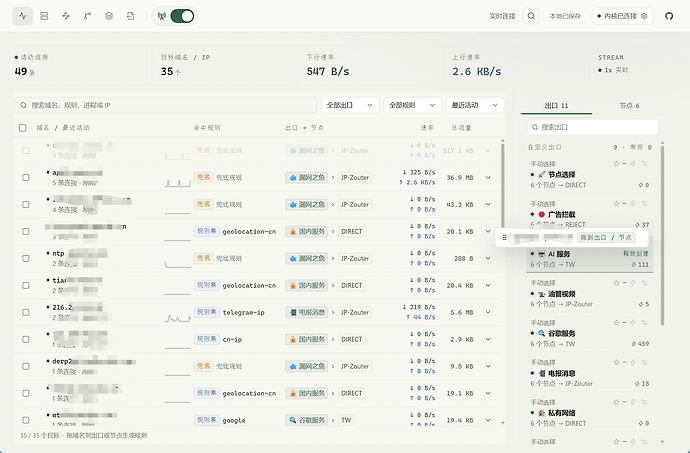Click the 域名 / 最近活动 column header
Screen dimensions: 690x453
pos(62,128)
